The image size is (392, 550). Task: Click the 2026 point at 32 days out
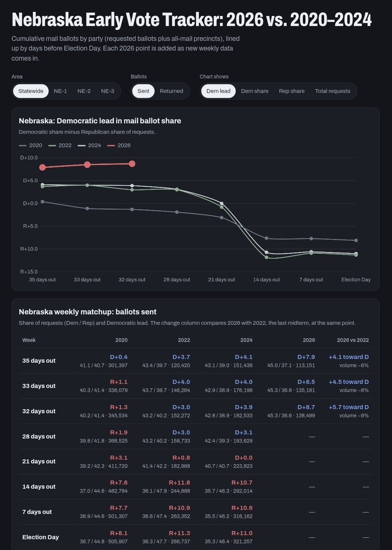click(x=132, y=164)
